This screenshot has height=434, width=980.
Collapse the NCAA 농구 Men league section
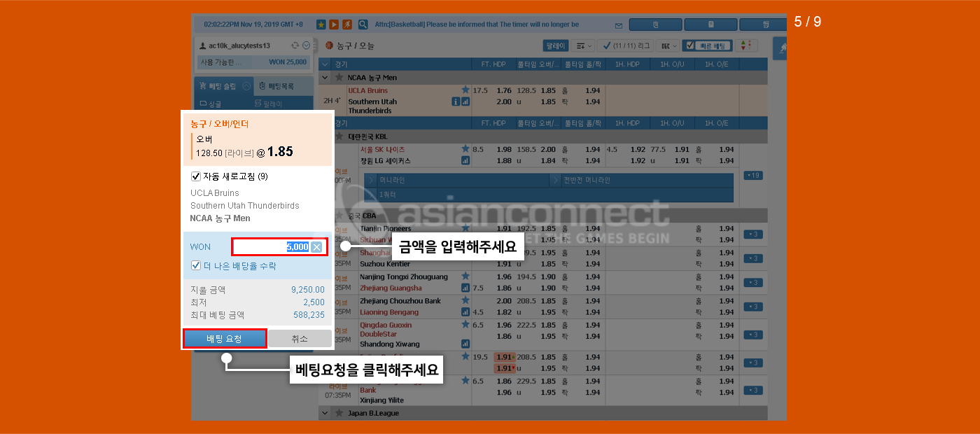[x=325, y=78]
